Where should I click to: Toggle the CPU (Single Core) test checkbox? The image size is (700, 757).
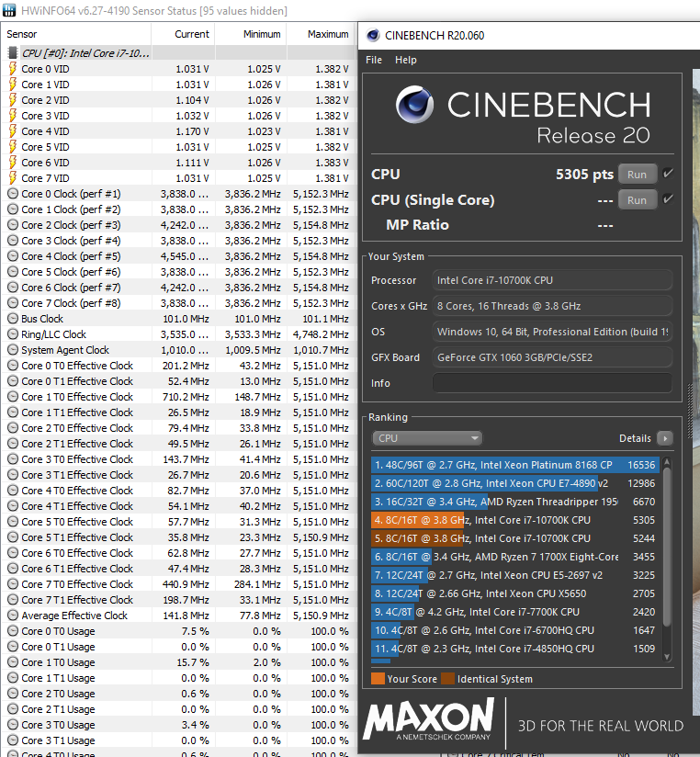coord(668,199)
